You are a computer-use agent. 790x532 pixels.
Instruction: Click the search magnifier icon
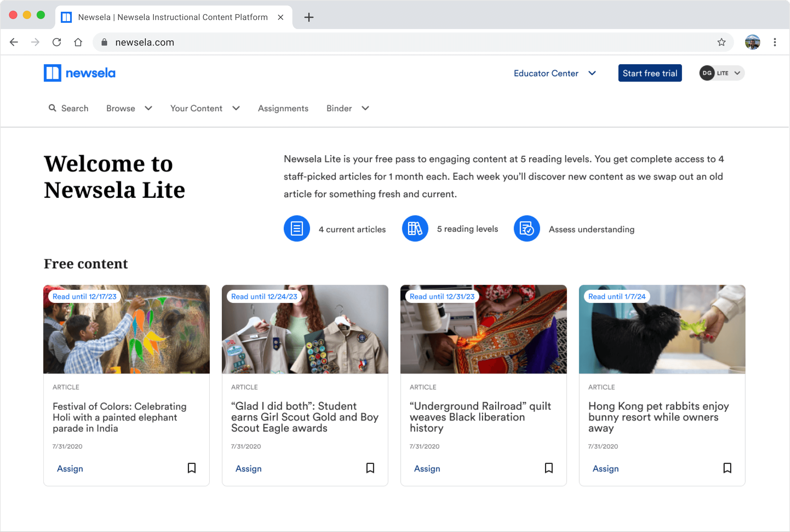[52, 108]
